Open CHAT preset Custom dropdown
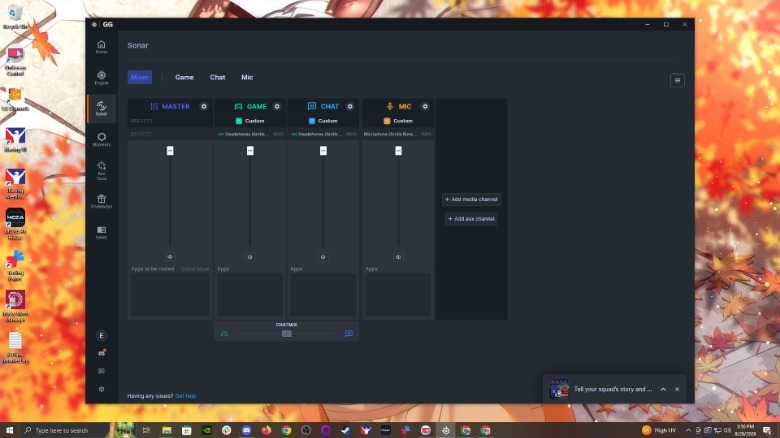The height and width of the screenshot is (438, 780). [x=323, y=121]
